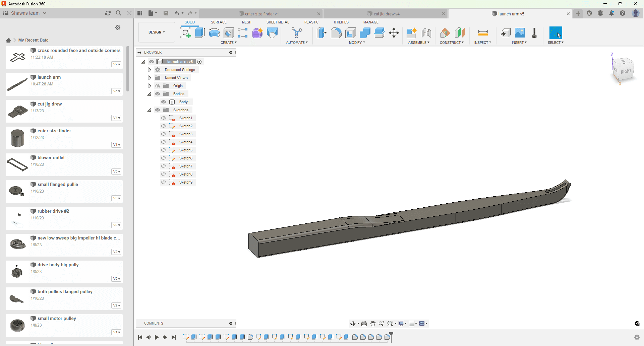Click the Measure tool icon
The height and width of the screenshot is (346, 644).
coord(483,33)
